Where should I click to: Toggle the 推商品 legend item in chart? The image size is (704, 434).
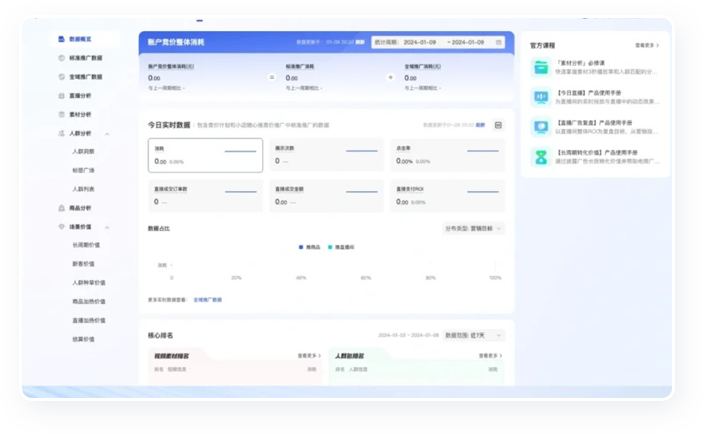pos(306,247)
